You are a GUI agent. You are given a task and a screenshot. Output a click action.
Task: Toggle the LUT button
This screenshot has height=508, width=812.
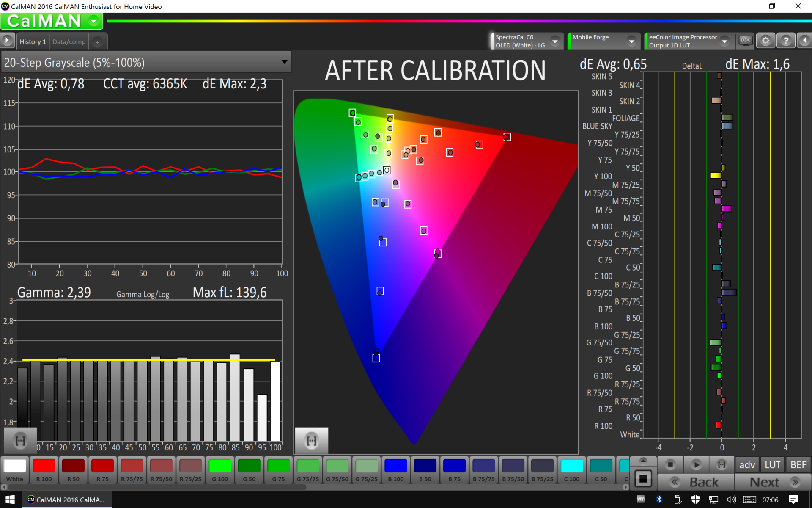click(772, 464)
